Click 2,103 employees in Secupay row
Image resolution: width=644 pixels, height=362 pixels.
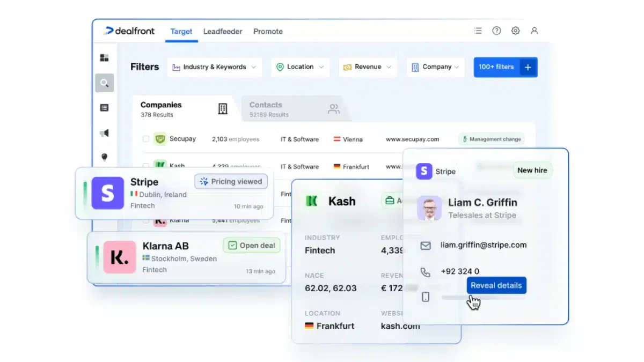236,139
